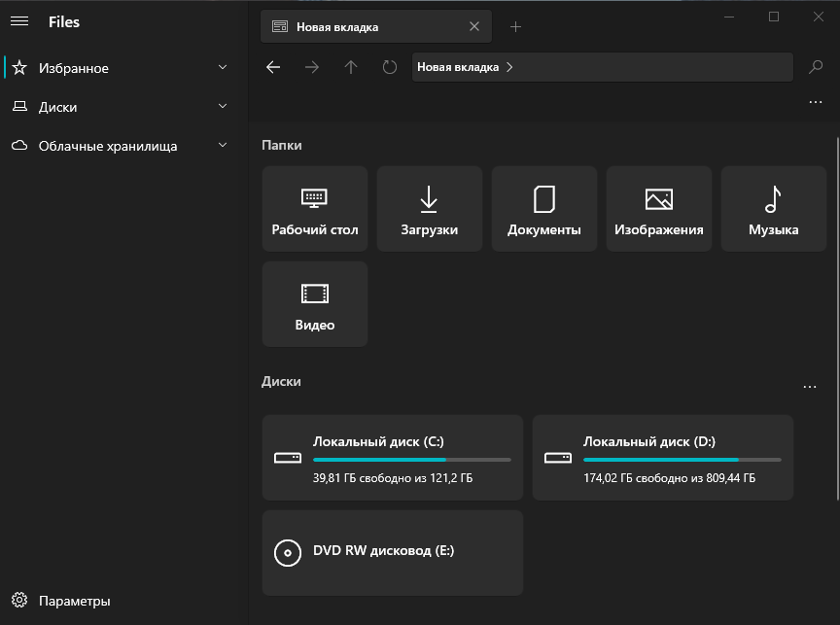The width and height of the screenshot is (840, 625).
Task: Click the Новая вкладка breadcrumb text
Action: point(458,67)
